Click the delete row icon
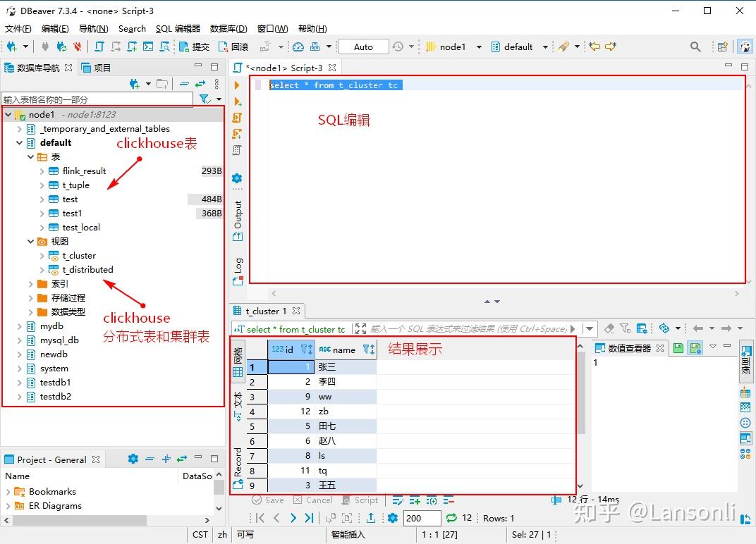The width and height of the screenshot is (756, 544). click(449, 501)
